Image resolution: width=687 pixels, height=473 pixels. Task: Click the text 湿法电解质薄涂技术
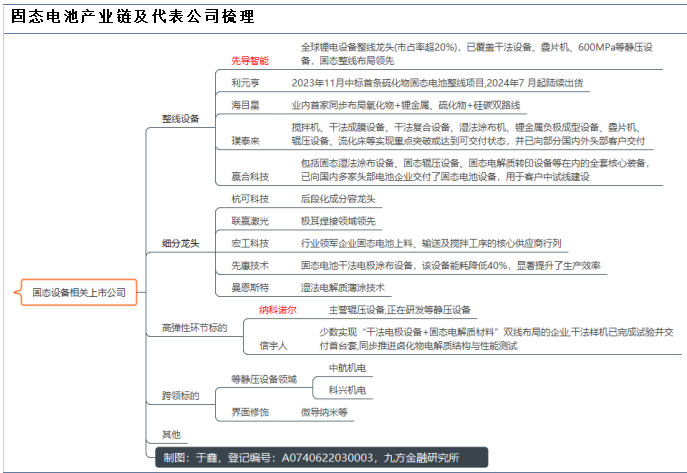(x=343, y=288)
